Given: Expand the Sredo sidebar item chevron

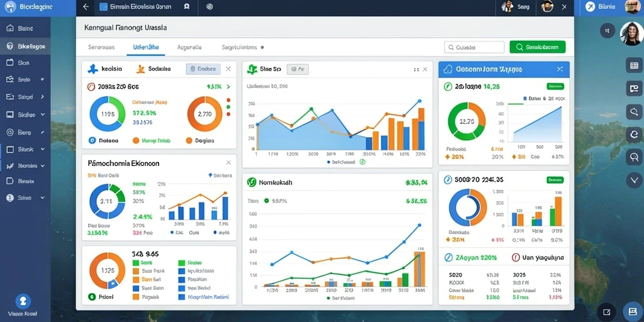Looking at the screenshot, I should [42, 80].
